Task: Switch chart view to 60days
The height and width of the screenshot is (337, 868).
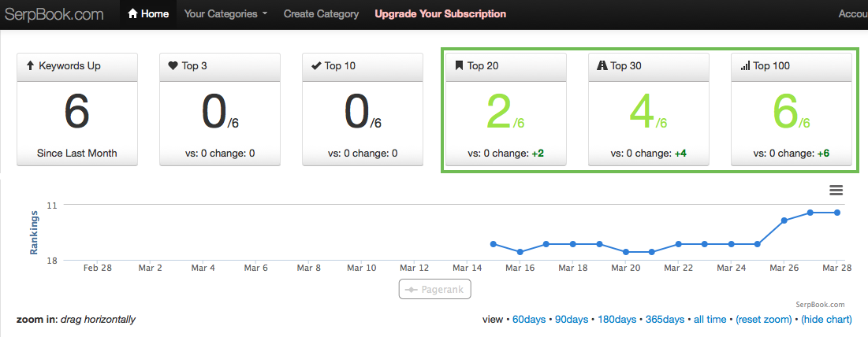Action: pos(529,320)
